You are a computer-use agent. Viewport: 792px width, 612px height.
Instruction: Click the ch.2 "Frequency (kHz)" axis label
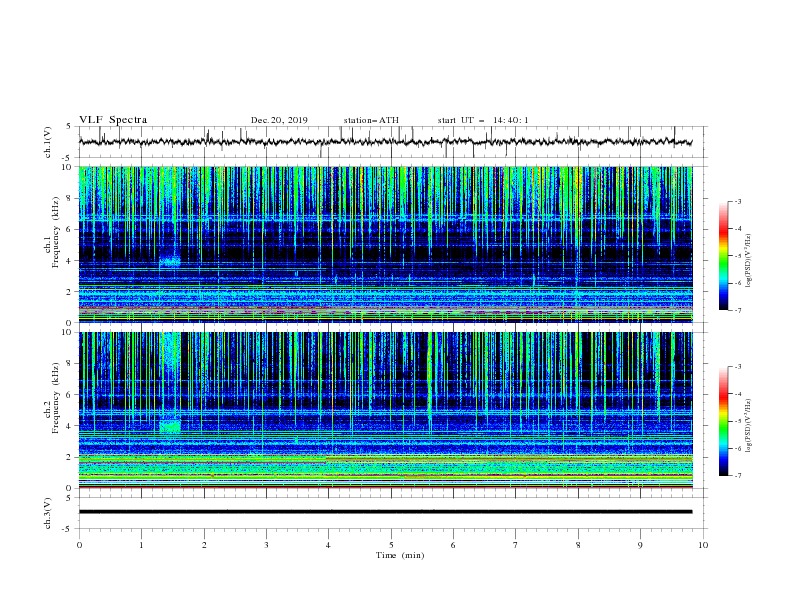pos(55,398)
